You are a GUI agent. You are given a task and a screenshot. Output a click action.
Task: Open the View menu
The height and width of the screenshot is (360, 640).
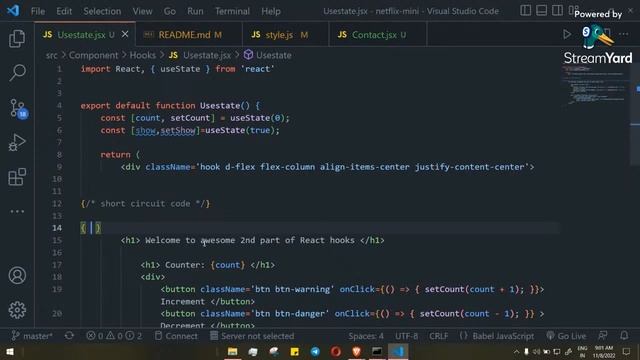pyautogui.click(x=142, y=11)
